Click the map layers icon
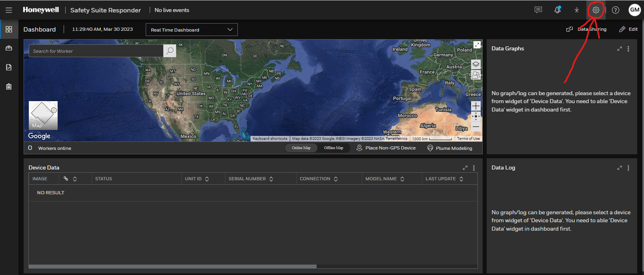 pyautogui.click(x=475, y=64)
